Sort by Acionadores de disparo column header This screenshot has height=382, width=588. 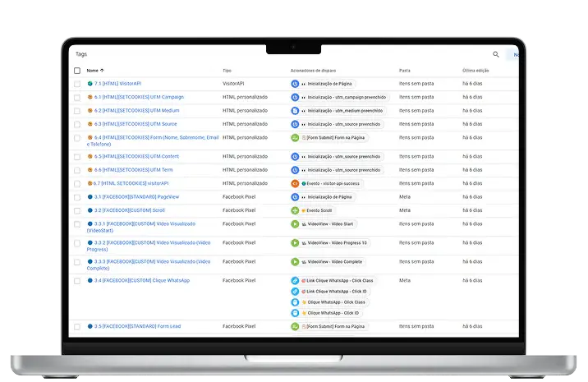(313, 71)
